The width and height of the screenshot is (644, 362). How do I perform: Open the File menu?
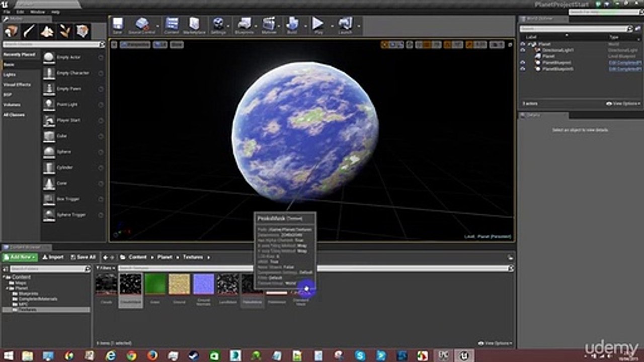(7, 12)
